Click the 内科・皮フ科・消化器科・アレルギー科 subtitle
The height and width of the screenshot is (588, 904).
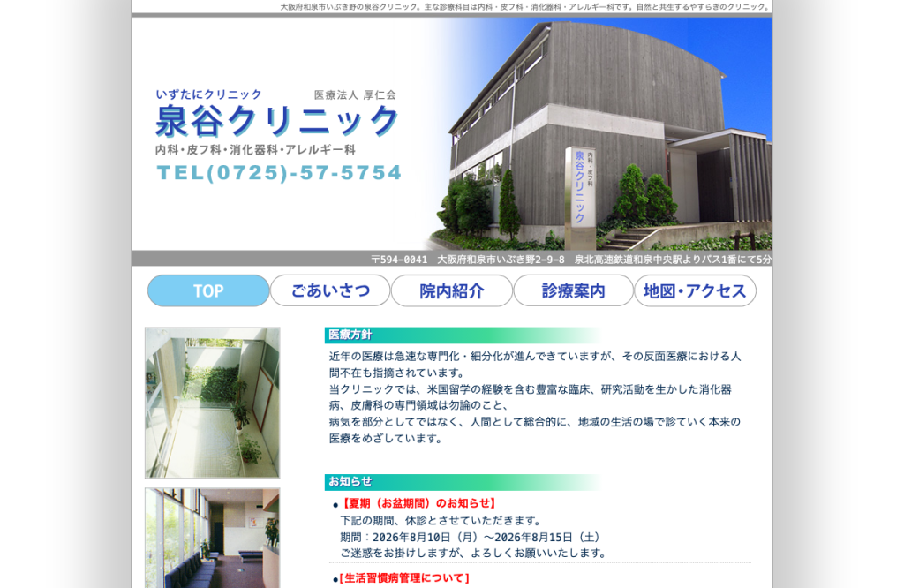pos(255,150)
